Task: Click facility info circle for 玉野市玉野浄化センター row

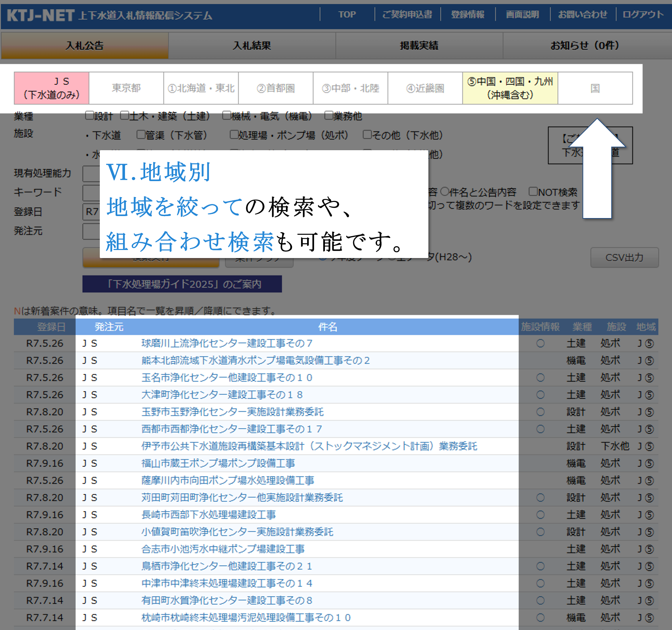Action: [x=540, y=412]
